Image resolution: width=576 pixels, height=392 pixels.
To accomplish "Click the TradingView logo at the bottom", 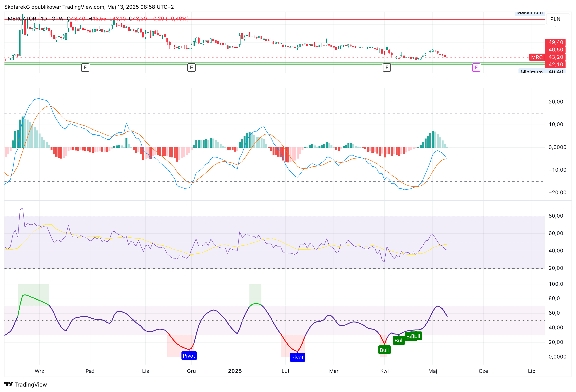I will [25, 384].
